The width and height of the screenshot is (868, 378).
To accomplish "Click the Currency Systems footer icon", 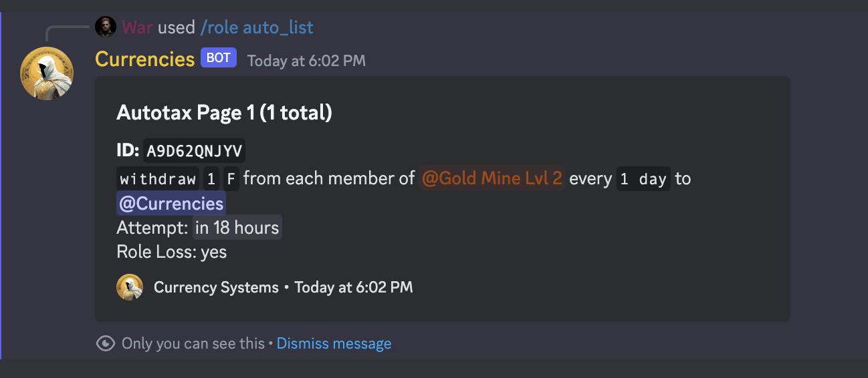I will pyautogui.click(x=130, y=287).
